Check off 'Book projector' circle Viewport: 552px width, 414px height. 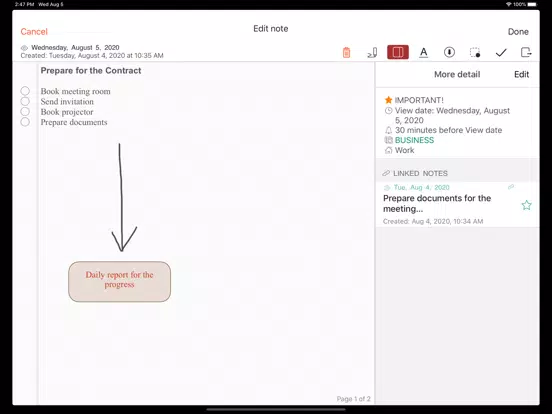pyautogui.click(x=25, y=112)
